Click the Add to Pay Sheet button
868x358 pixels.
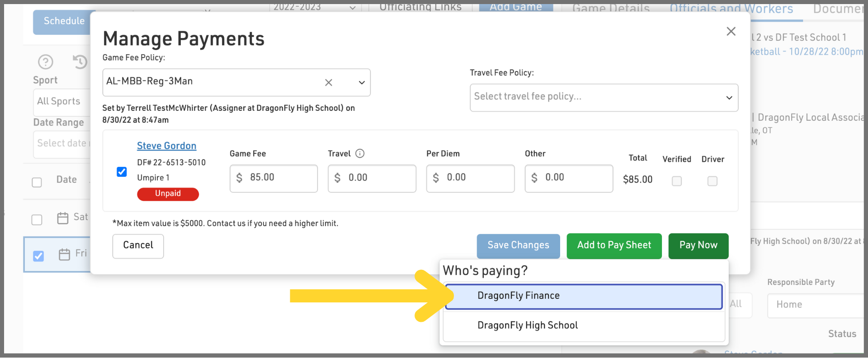614,245
